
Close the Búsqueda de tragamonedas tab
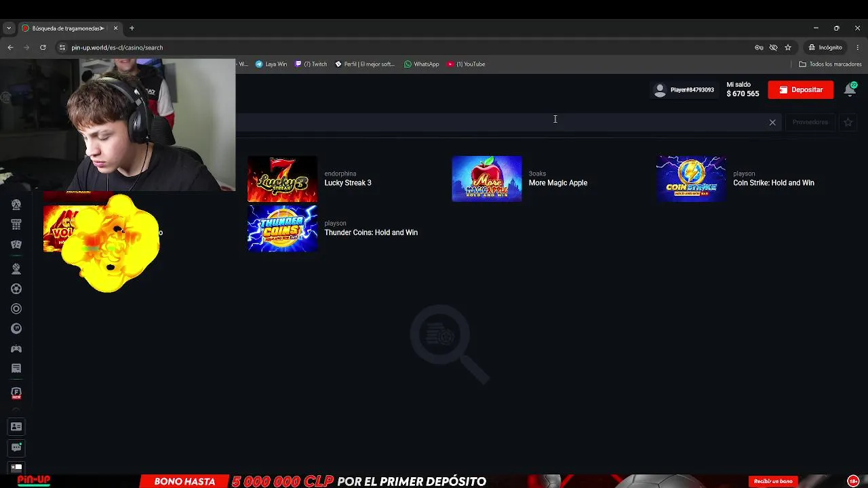(115, 28)
